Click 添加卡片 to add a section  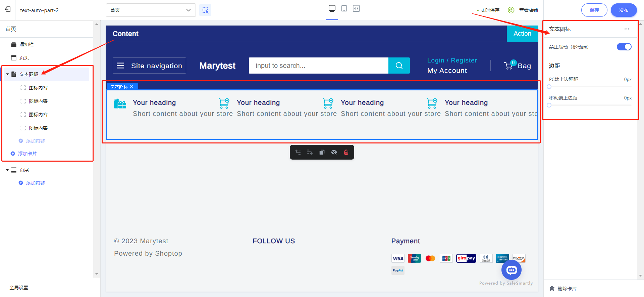tap(24, 154)
